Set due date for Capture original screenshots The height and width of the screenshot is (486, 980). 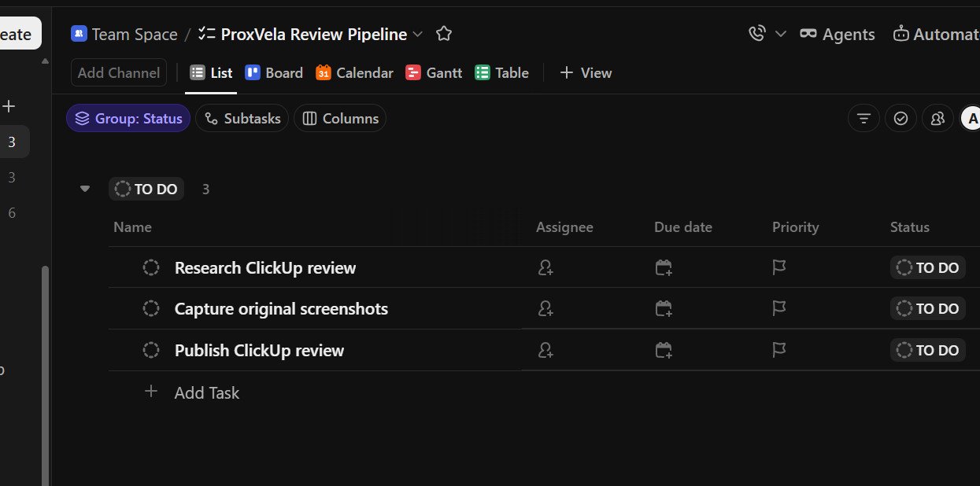[664, 308]
